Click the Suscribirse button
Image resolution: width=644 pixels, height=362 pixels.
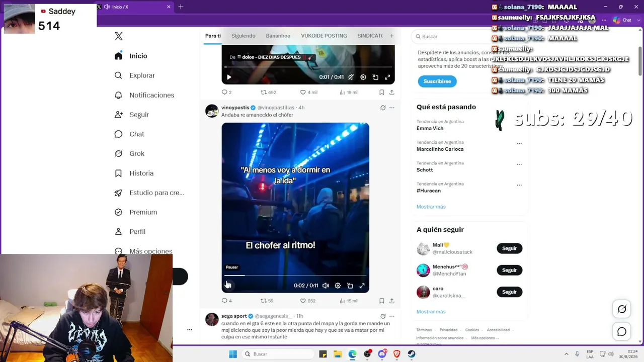[x=437, y=81]
